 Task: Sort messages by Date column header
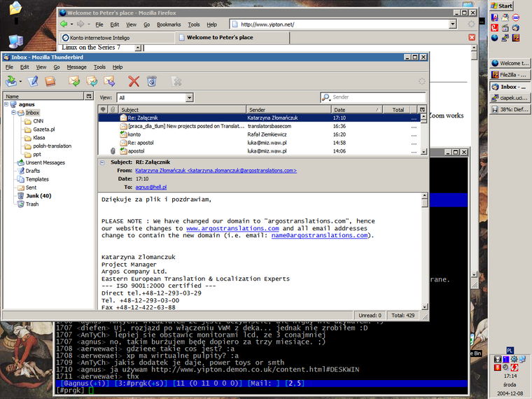click(x=356, y=110)
